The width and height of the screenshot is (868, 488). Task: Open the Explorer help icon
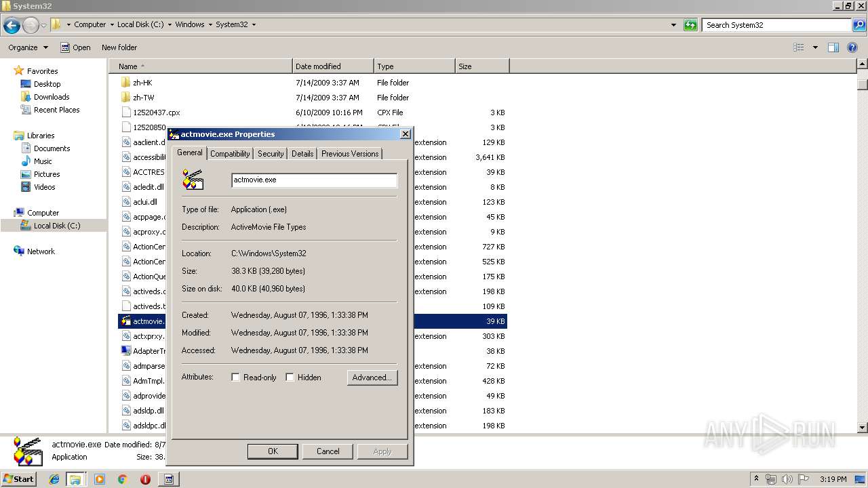852,47
